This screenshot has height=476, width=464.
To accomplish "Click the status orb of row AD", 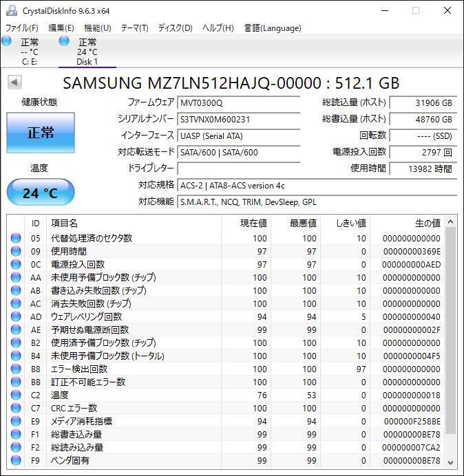I will 16,316.
